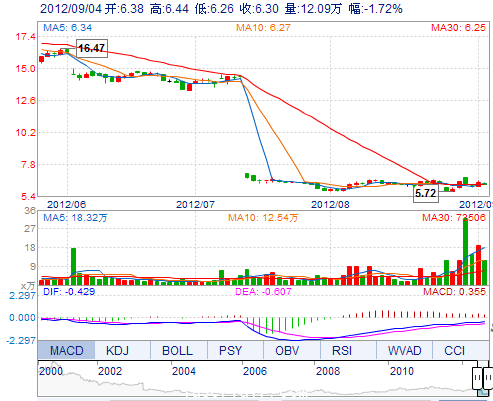This screenshot has width=493, height=401.
Task: Select the RSI indicator tab
Action: pos(348,350)
